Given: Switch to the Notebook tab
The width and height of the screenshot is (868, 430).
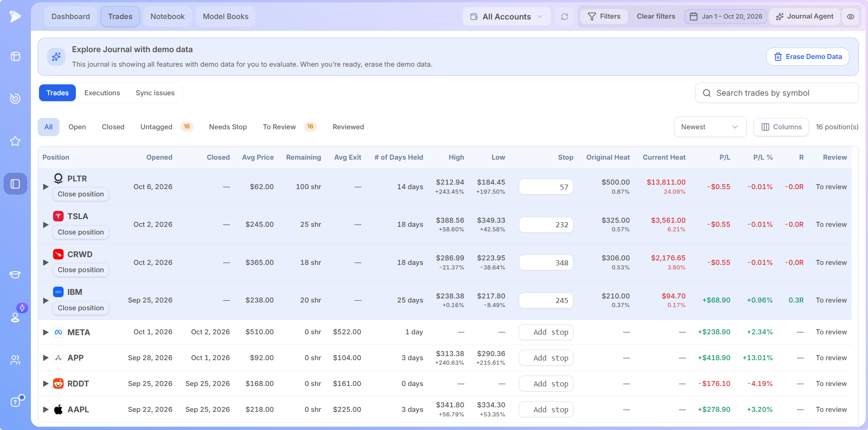Looking at the screenshot, I should (168, 17).
